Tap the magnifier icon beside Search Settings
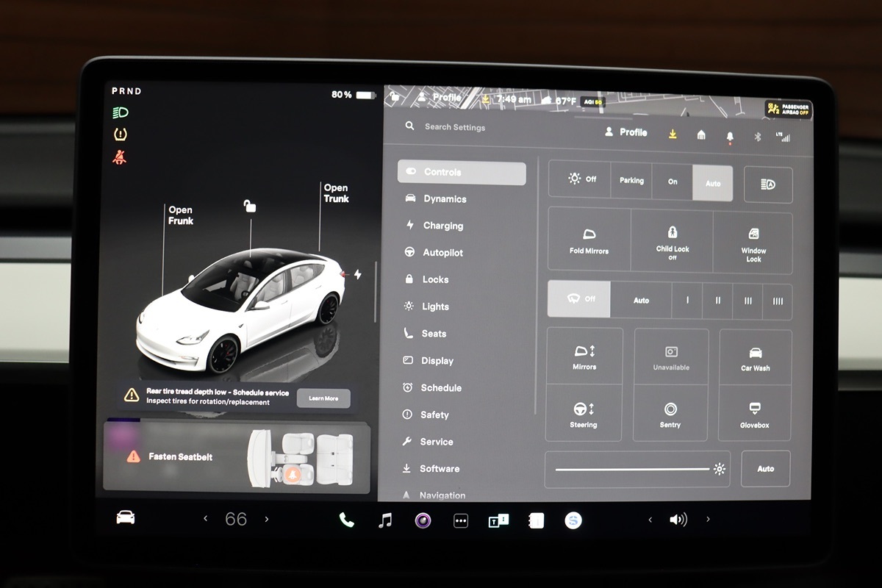This screenshot has height=588, width=882. coord(409,126)
